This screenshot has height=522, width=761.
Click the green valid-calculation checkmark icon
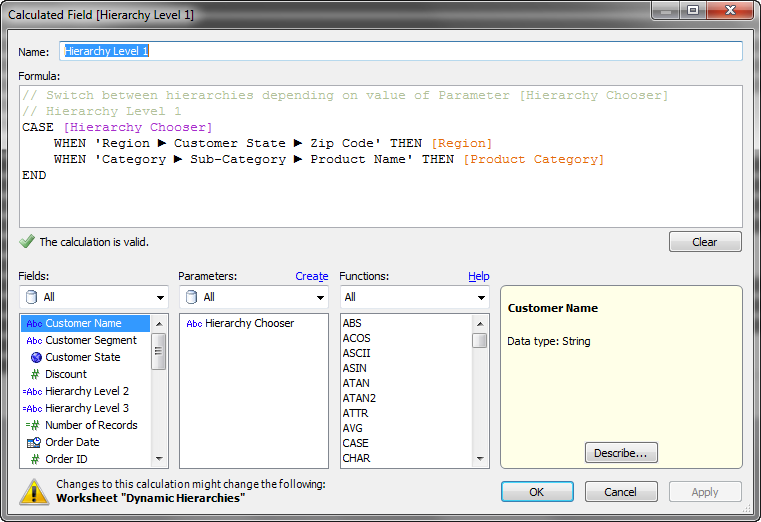click(27, 241)
